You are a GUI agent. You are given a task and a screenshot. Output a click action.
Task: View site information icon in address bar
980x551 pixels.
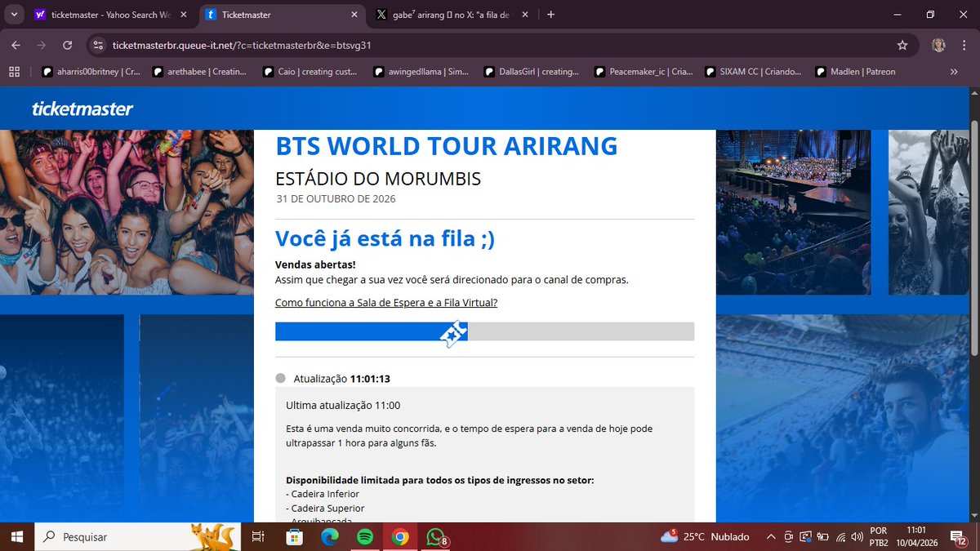[x=98, y=45]
